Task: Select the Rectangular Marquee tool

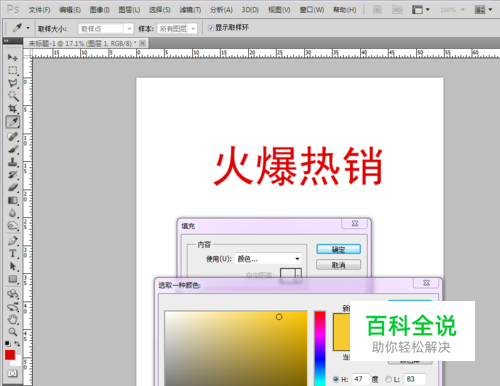Action: [x=13, y=70]
